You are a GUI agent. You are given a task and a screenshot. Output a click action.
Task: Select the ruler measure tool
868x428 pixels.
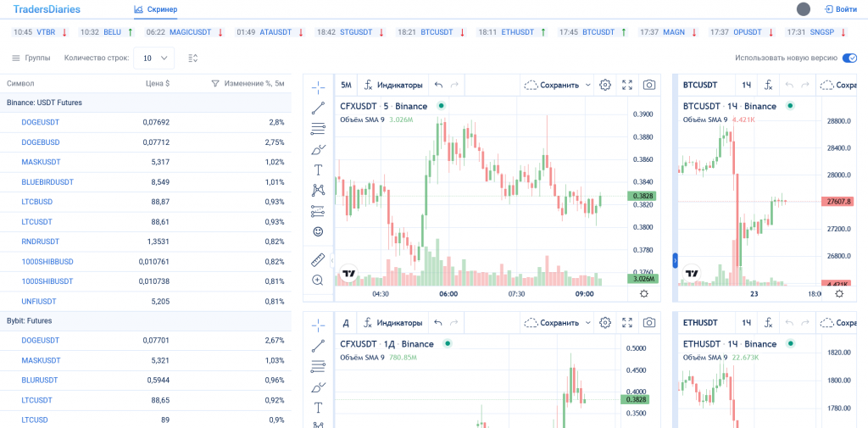318,259
